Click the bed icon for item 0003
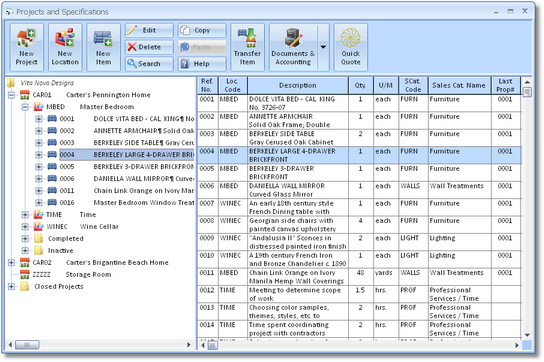Image resolution: width=544 pixels, height=362 pixels. click(52, 143)
